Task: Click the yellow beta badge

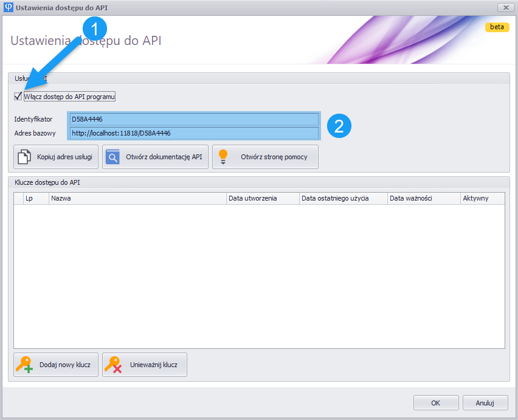Action: pos(497,27)
